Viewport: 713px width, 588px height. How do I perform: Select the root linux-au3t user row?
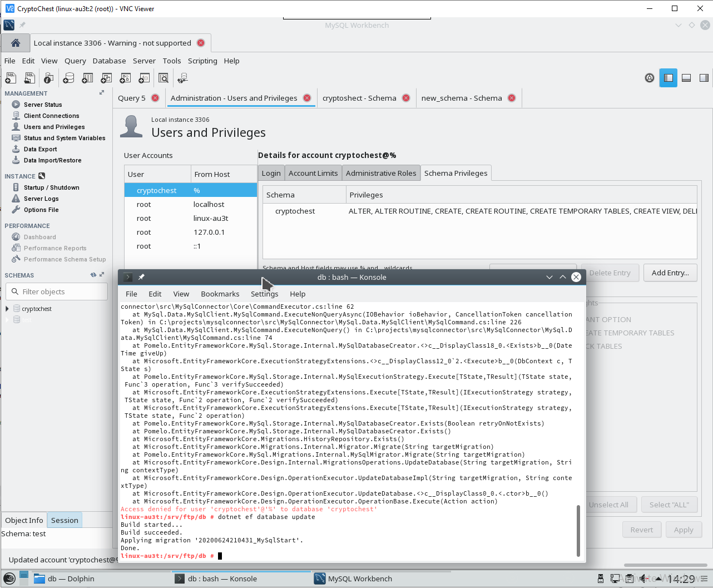(191, 218)
